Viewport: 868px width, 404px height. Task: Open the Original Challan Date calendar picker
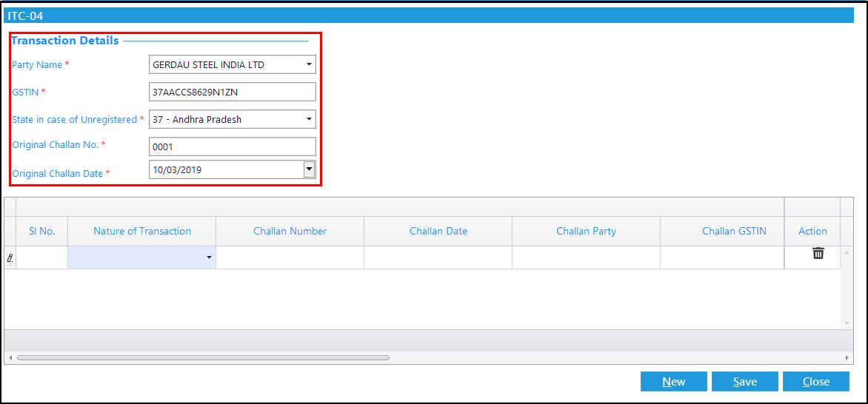[x=310, y=169]
